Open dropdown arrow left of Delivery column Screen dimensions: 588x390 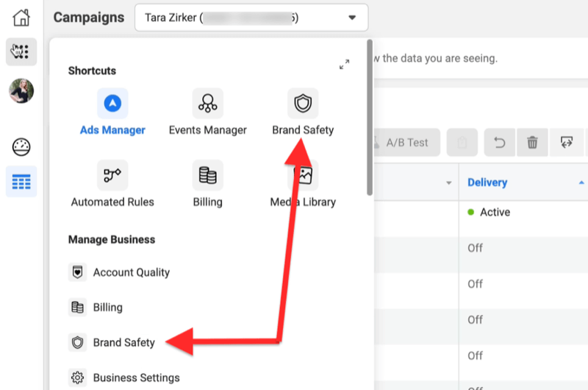click(448, 183)
